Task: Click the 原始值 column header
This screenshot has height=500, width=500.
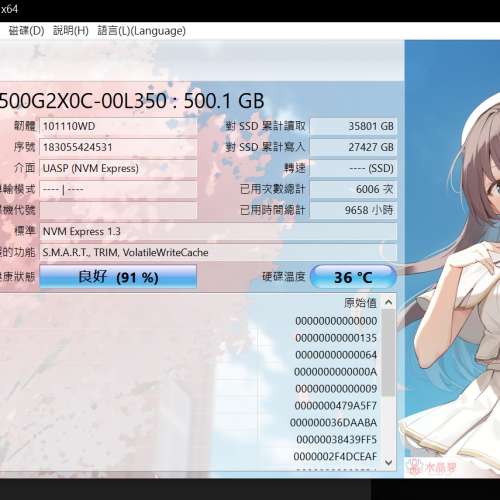Action: 360,303
